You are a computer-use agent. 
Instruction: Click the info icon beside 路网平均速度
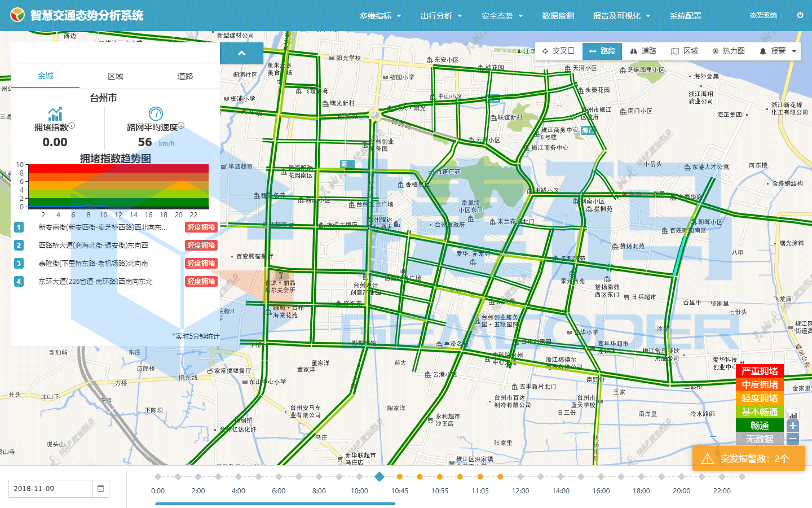[x=181, y=126]
